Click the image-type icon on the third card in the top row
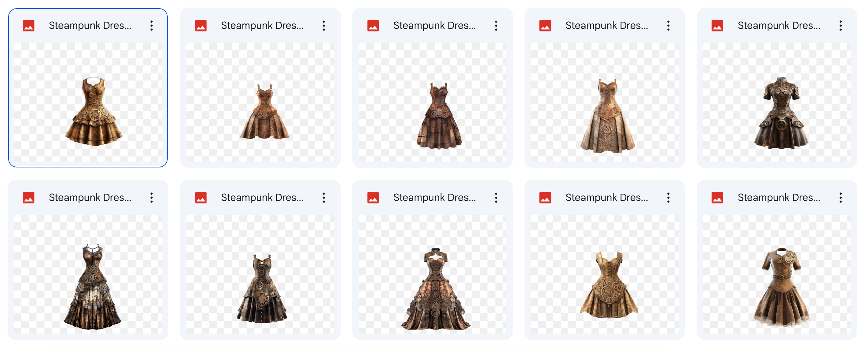This screenshot has width=868, height=348. coord(374,25)
